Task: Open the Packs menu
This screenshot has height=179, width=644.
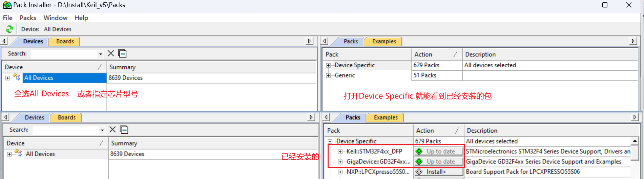Action: [28, 18]
